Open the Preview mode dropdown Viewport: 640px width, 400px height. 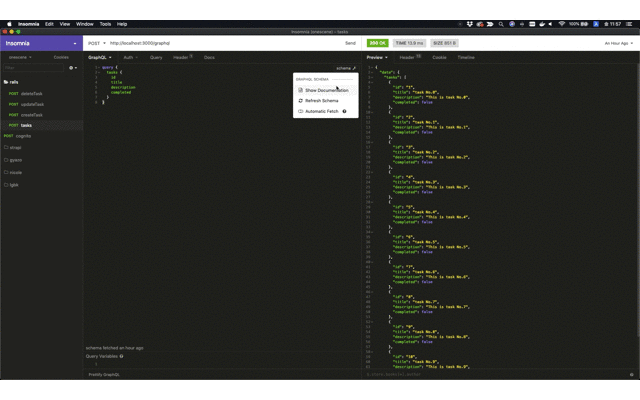coord(378,57)
